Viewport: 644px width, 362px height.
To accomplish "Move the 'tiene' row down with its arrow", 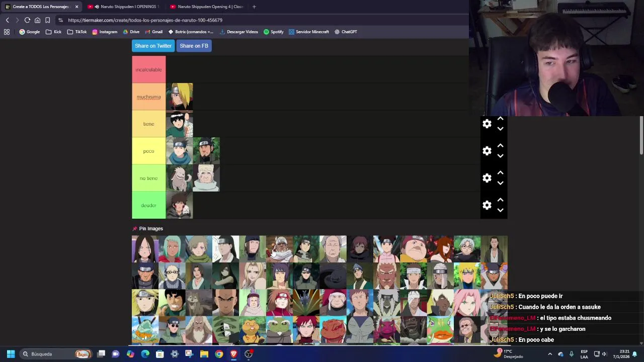I will pos(500,129).
